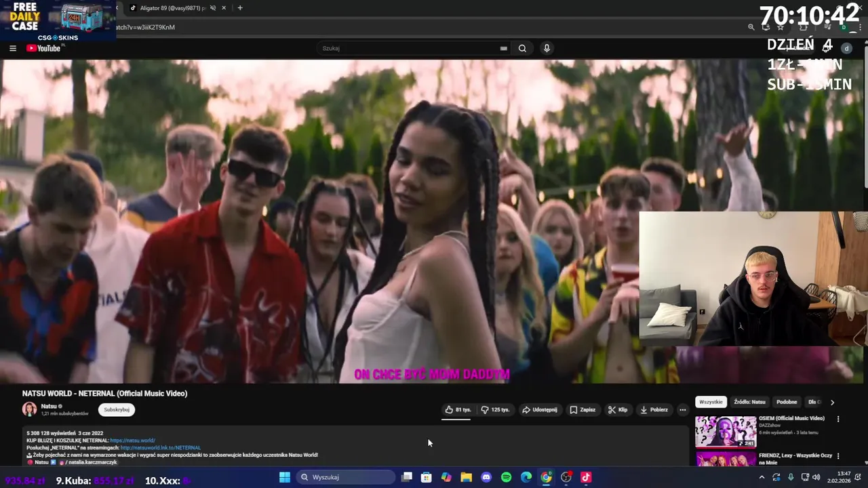The image size is (868, 488).
Task: Like the video with 81 tys. thumbs up
Action: point(458,409)
